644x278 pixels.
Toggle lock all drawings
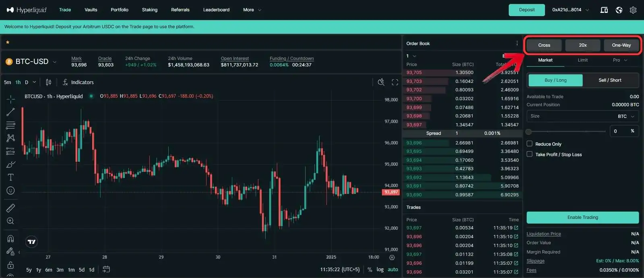tap(11, 265)
